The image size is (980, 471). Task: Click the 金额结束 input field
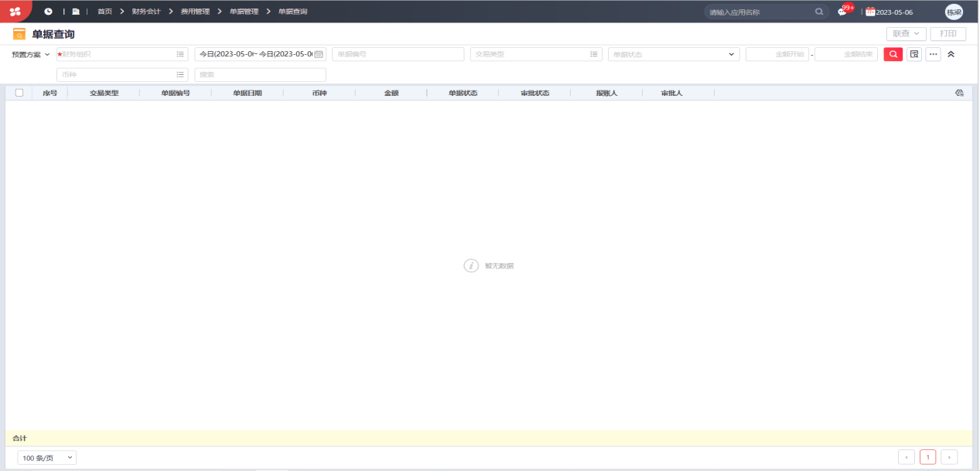[x=846, y=54]
